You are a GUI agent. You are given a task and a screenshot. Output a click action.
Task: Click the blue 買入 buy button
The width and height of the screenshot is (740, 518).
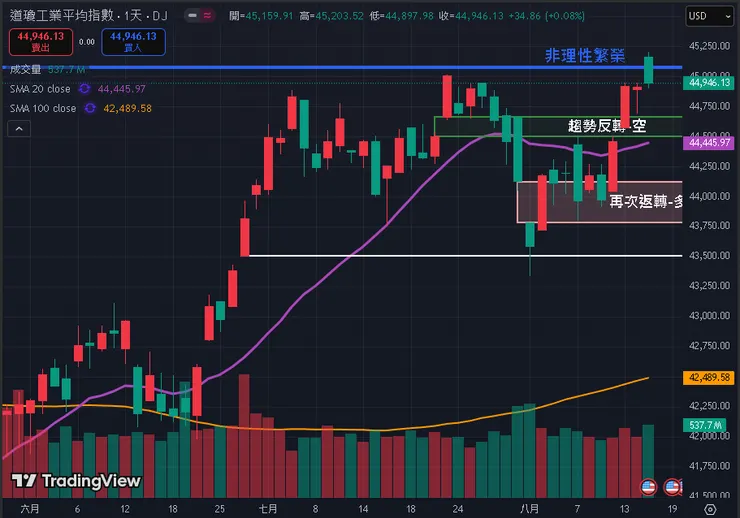point(133,42)
